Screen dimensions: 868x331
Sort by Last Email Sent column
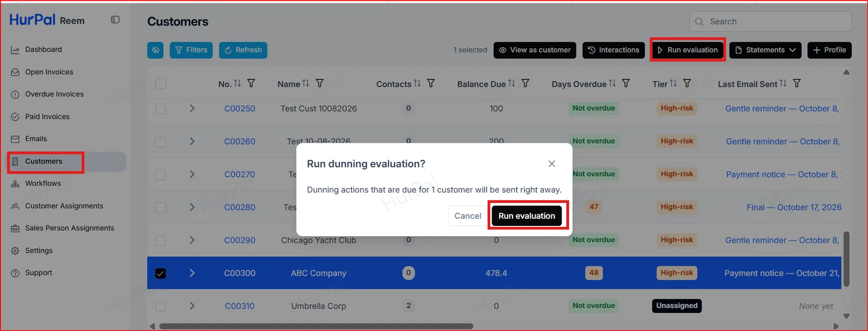(x=783, y=83)
